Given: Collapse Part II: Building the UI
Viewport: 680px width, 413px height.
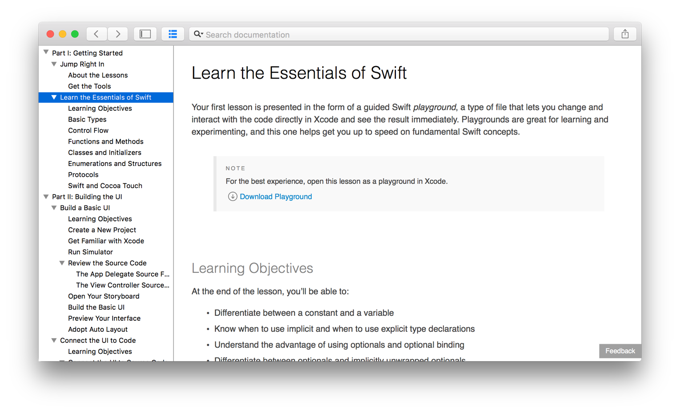Looking at the screenshot, I should (46, 197).
